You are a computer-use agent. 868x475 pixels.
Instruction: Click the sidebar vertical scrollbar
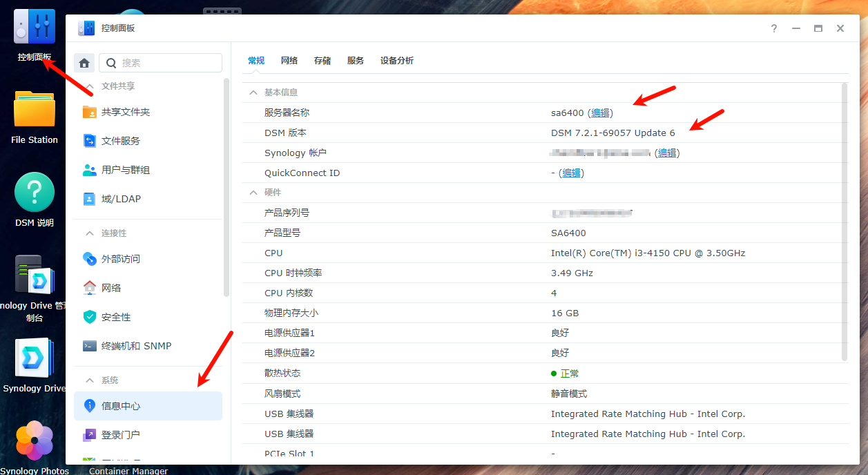pyautogui.click(x=226, y=187)
